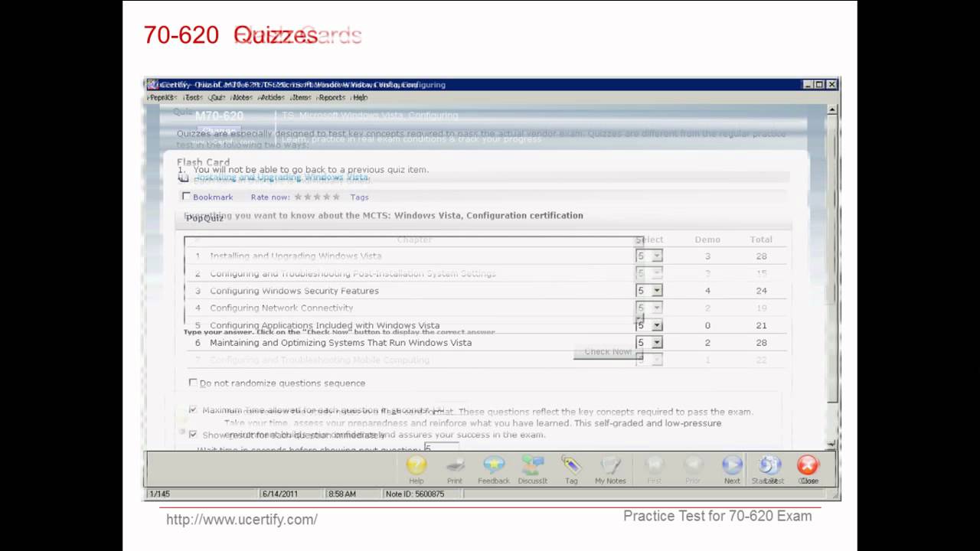
Task: Click Note ID: 5600875 in status bar
Action: (x=415, y=494)
